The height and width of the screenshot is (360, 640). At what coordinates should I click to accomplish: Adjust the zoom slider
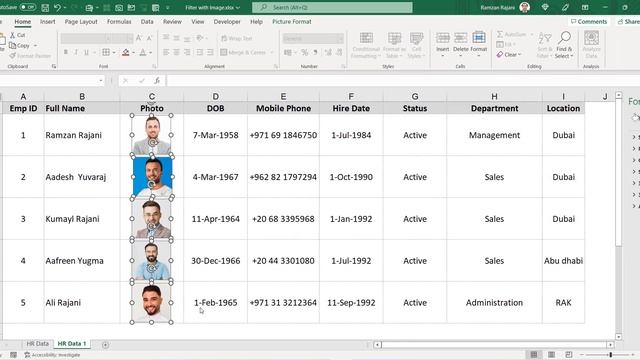pyautogui.click(x=611, y=355)
